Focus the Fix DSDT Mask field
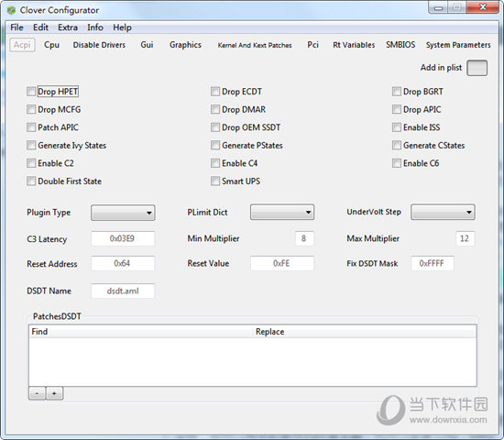Screen dimensions: 504x440 [x=433, y=263]
